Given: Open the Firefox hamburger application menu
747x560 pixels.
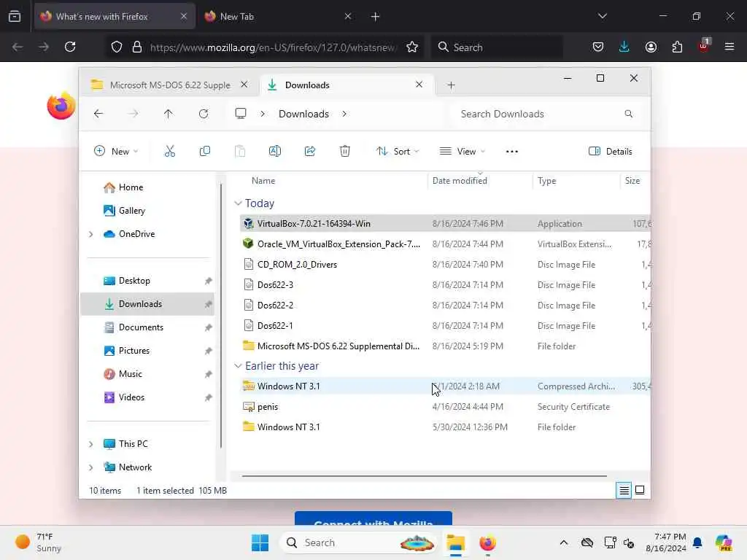Looking at the screenshot, I should coord(729,47).
